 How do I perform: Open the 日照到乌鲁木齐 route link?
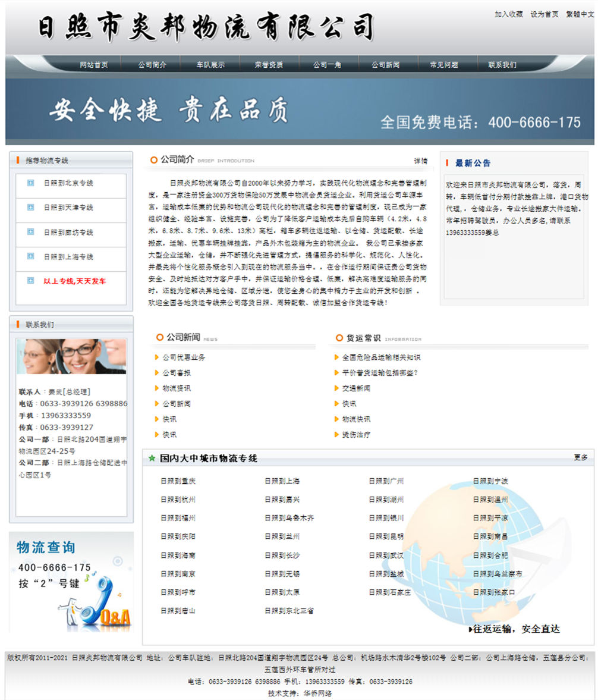(289, 518)
